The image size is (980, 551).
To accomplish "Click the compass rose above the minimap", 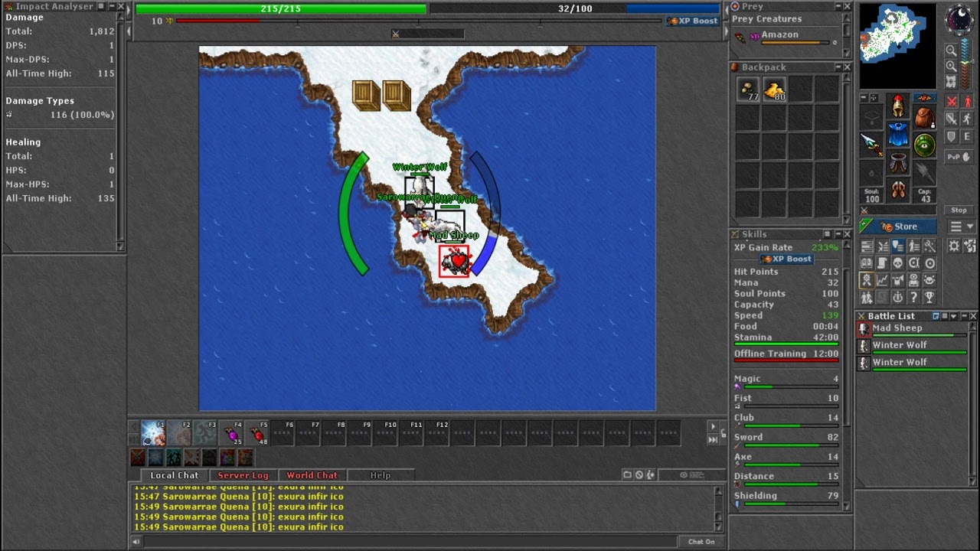I will click(x=959, y=19).
